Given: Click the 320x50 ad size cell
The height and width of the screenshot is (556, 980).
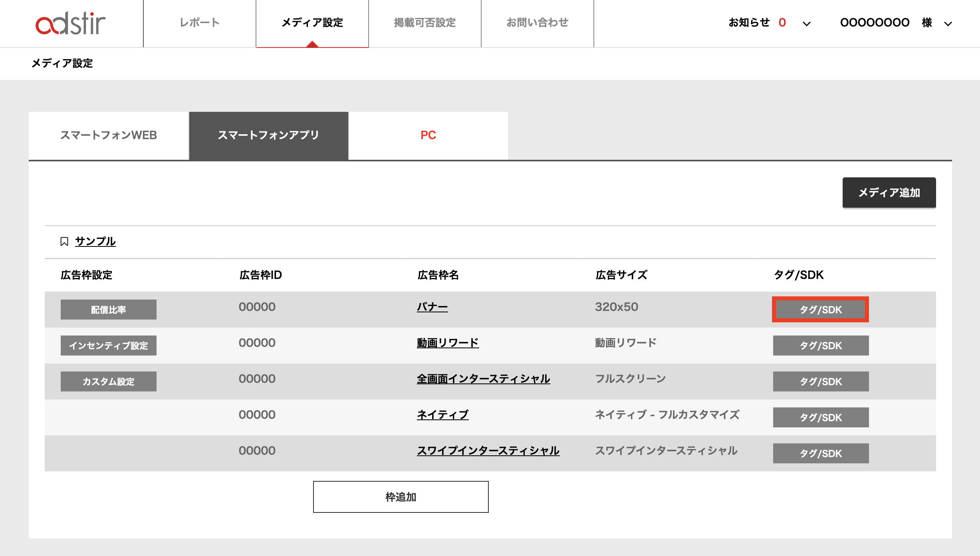Looking at the screenshot, I should [617, 307].
